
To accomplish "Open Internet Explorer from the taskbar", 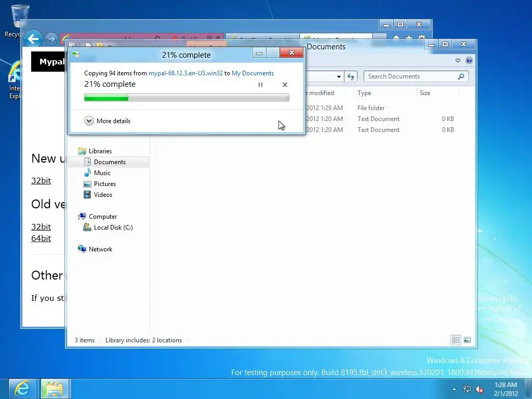I will coord(22,389).
